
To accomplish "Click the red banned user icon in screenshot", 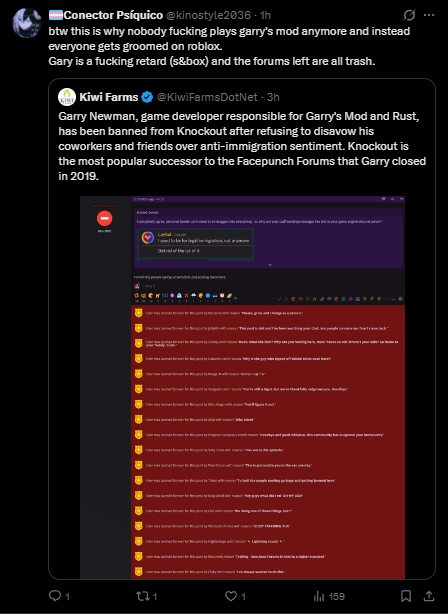I will (x=105, y=218).
